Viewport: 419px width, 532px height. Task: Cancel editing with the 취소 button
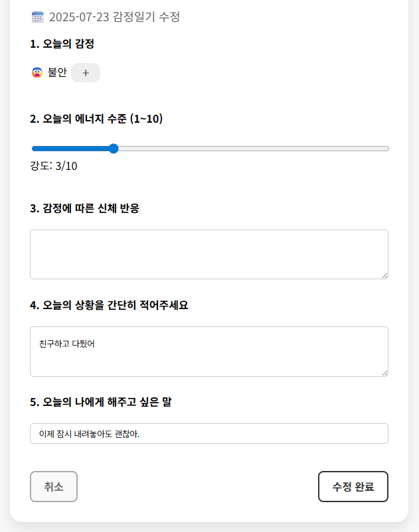click(54, 487)
